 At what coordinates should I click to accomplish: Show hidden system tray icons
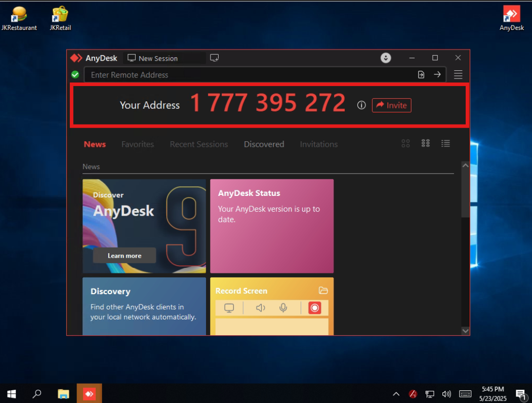click(396, 394)
